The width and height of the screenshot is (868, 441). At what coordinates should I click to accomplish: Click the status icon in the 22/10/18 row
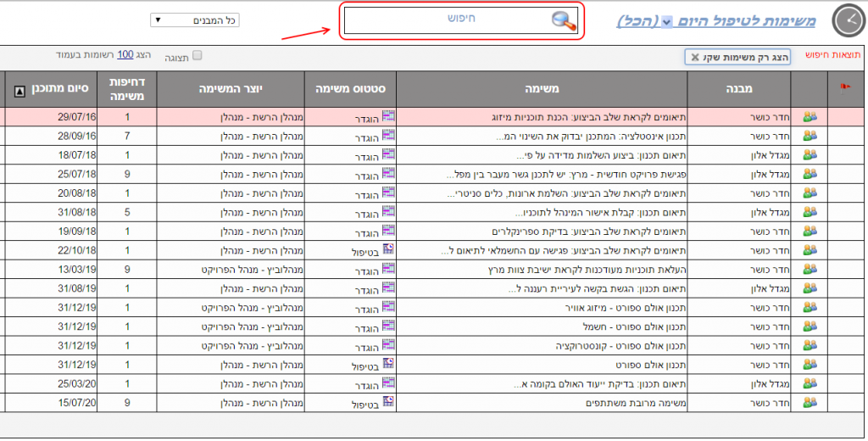(388, 249)
